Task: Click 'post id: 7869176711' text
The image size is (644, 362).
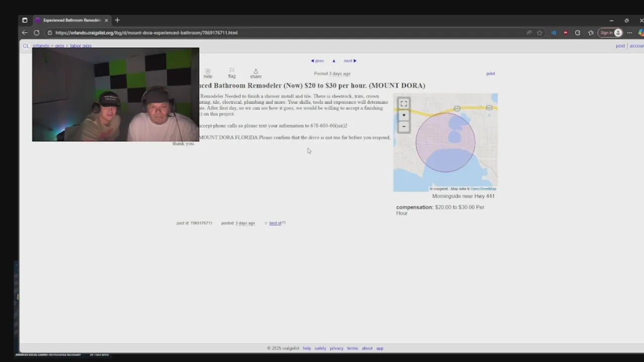Action: 194,223
